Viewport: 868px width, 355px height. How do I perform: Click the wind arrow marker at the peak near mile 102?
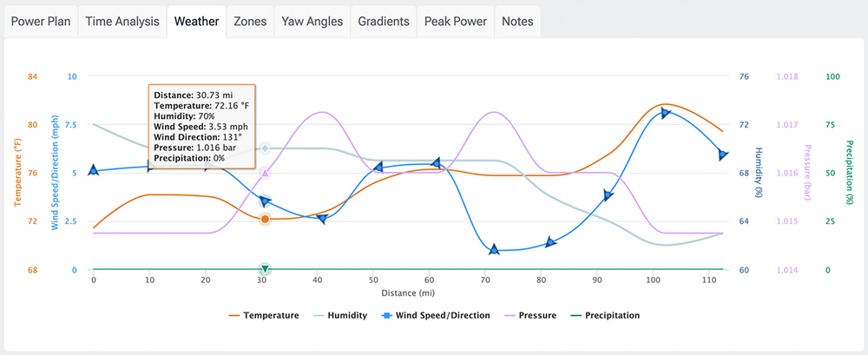coord(666,113)
